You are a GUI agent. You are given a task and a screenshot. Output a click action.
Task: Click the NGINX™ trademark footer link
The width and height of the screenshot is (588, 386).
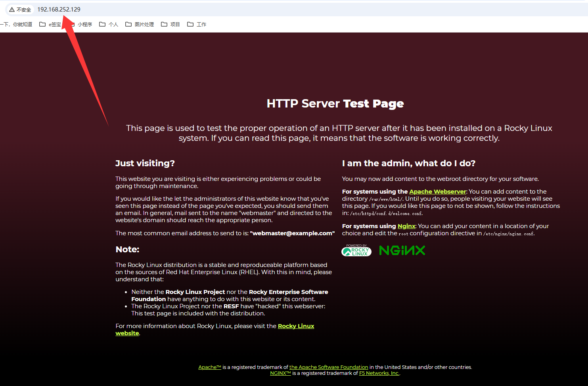coord(280,373)
